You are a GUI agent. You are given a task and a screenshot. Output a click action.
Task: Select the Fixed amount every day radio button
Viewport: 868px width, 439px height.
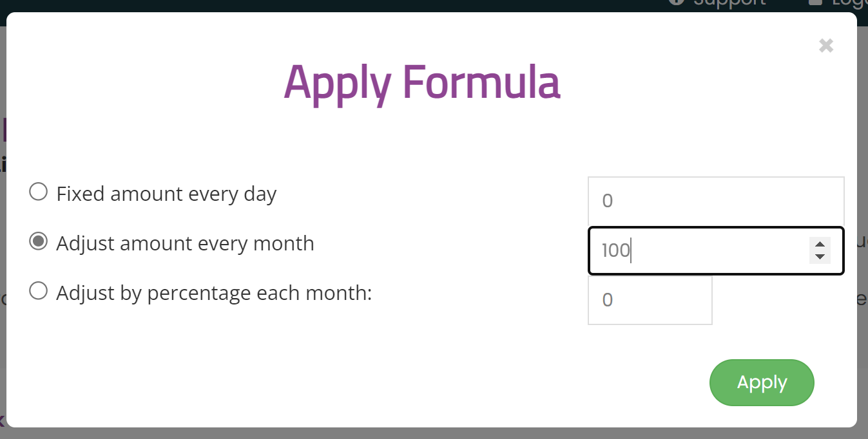tap(39, 192)
